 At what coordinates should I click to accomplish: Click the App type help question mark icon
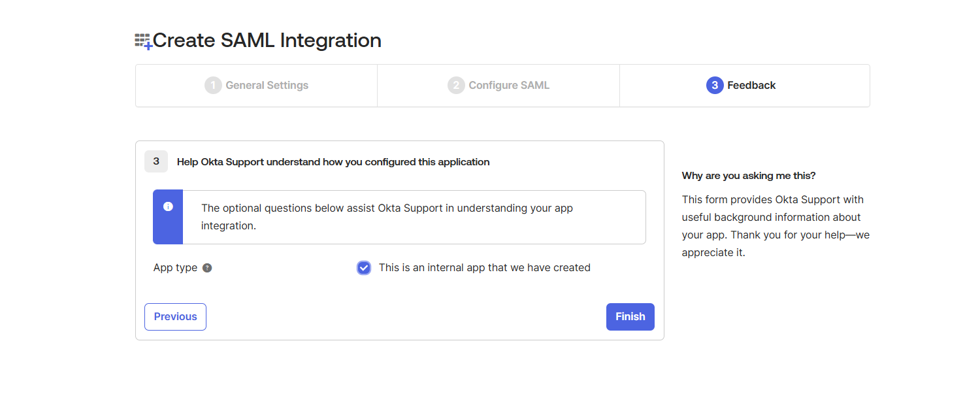click(x=207, y=268)
